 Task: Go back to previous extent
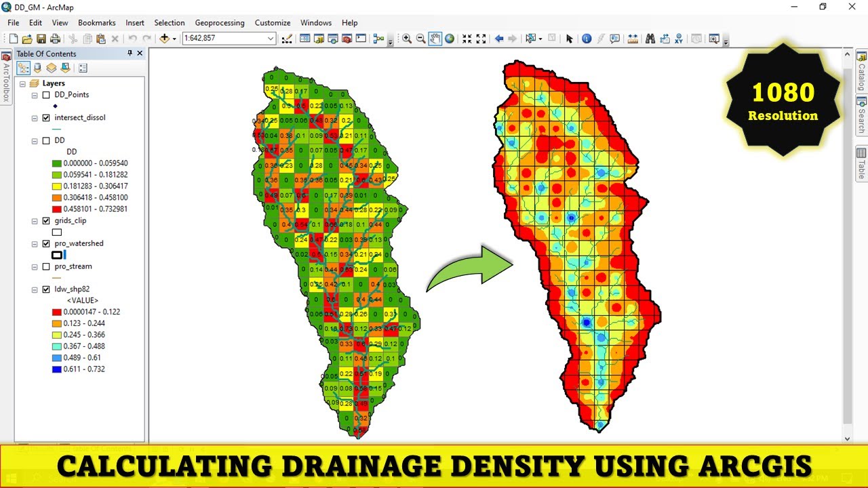click(499, 39)
